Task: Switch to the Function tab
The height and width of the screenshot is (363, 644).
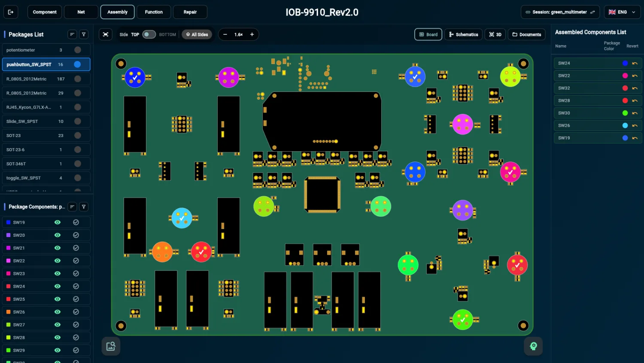Action: (154, 12)
